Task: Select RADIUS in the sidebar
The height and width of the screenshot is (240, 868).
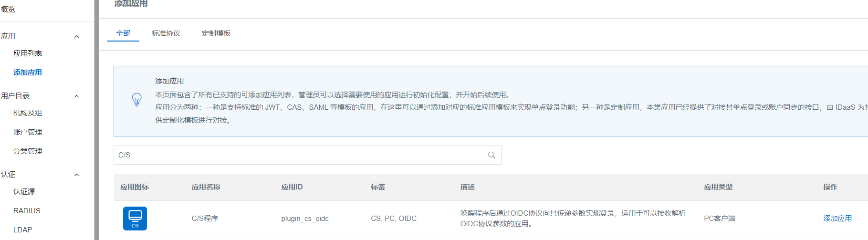Action: tap(27, 211)
